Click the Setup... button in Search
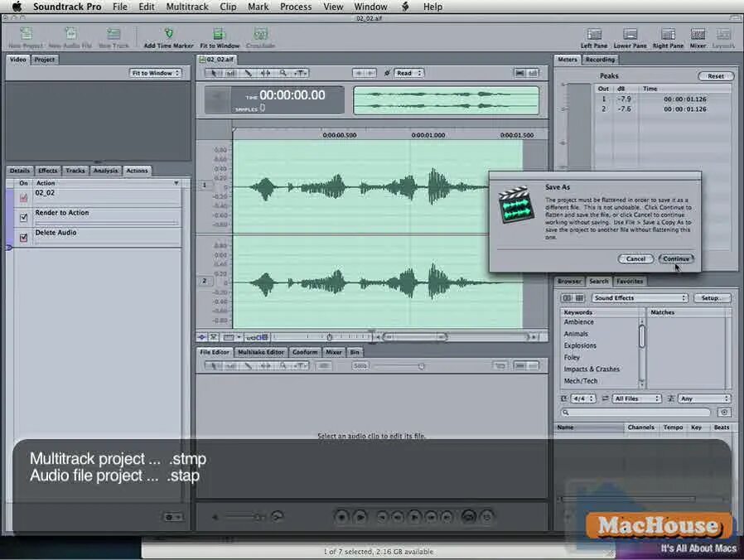Viewport: 744px width, 560px height. coord(713,298)
